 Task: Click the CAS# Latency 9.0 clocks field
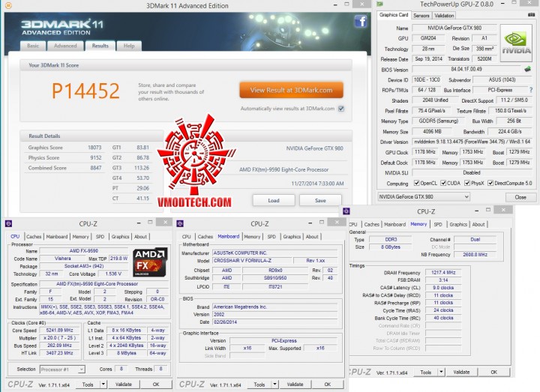pyautogui.click(x=443, y=288)
